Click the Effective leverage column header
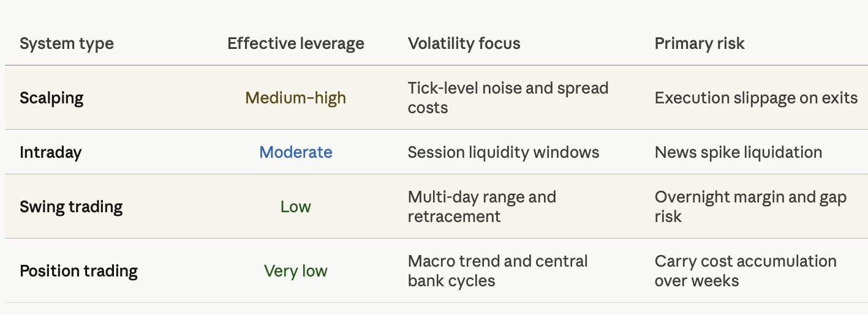 [x=296, y=43]
